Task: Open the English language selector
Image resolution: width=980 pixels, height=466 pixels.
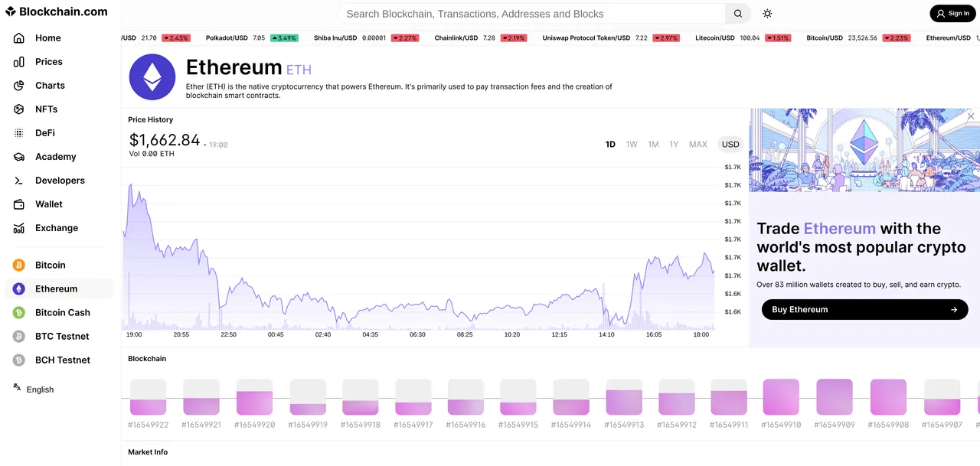Action: click(40, 389)
